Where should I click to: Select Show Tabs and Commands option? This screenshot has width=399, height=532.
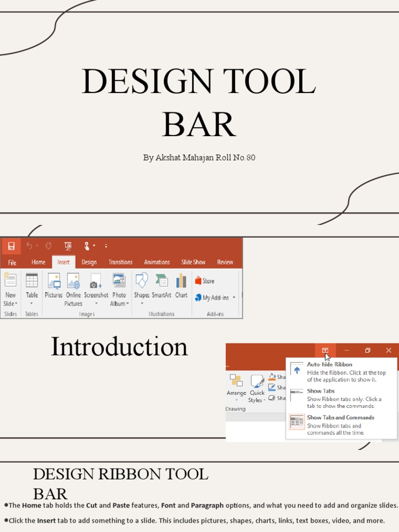point(342,425)
